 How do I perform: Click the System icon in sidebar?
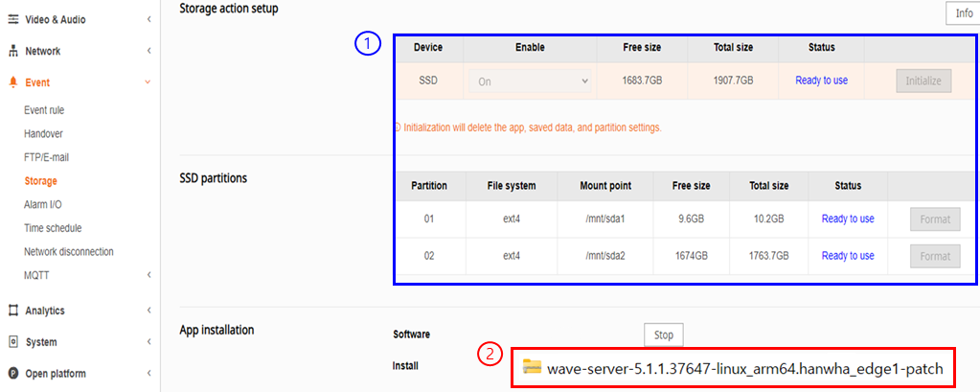(13, 342)
